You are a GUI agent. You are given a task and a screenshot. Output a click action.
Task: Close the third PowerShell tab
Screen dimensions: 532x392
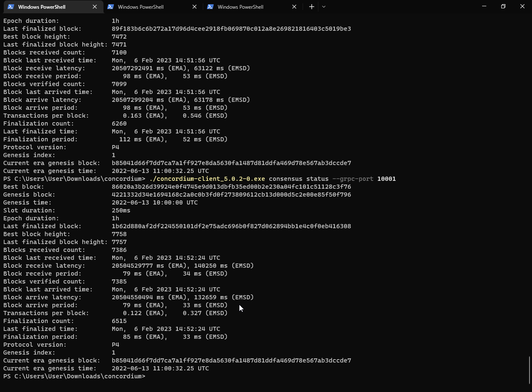pyautogui.click(x=294, y=7)
